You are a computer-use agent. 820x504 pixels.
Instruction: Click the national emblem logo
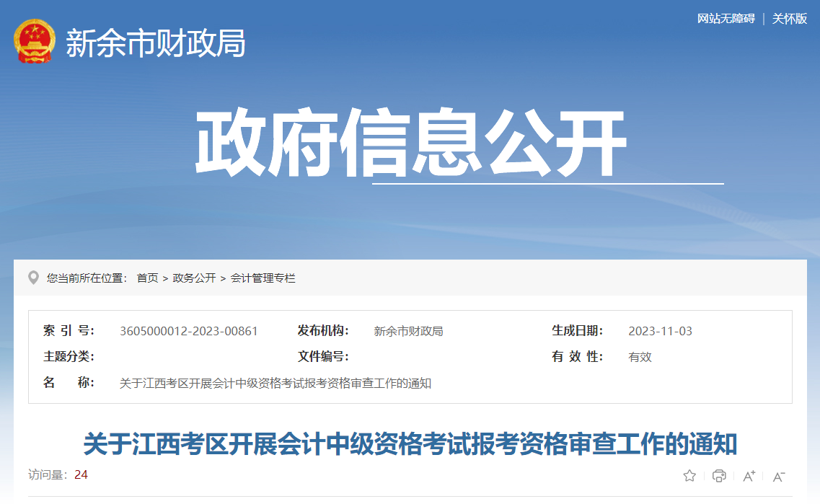pyautogui.click(x=35, y=40)
